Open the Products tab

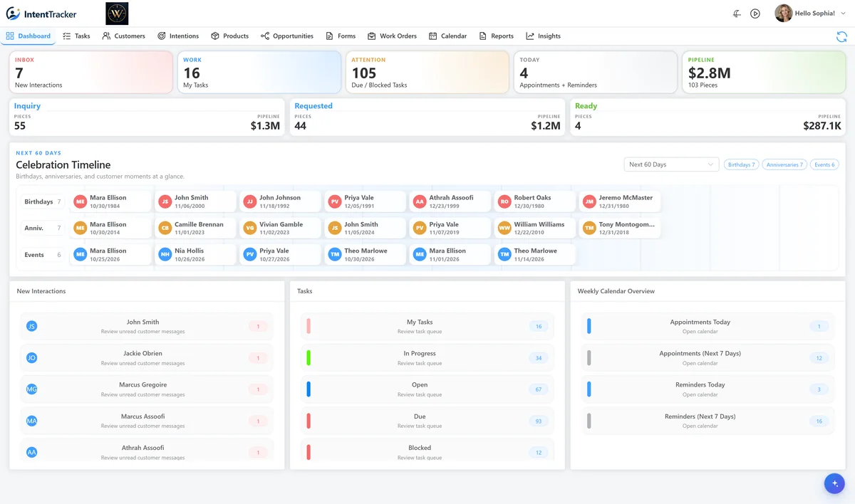click(x=229, y=36)
